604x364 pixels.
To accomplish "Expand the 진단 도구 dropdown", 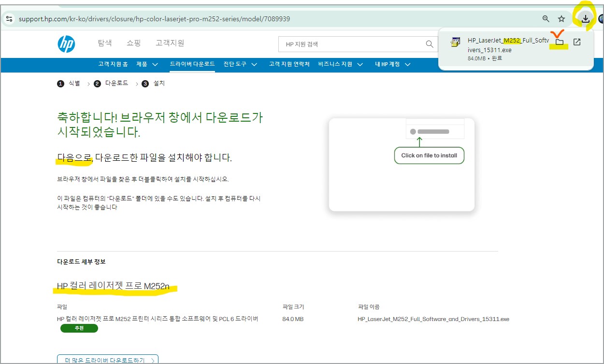I will (240, 64).
